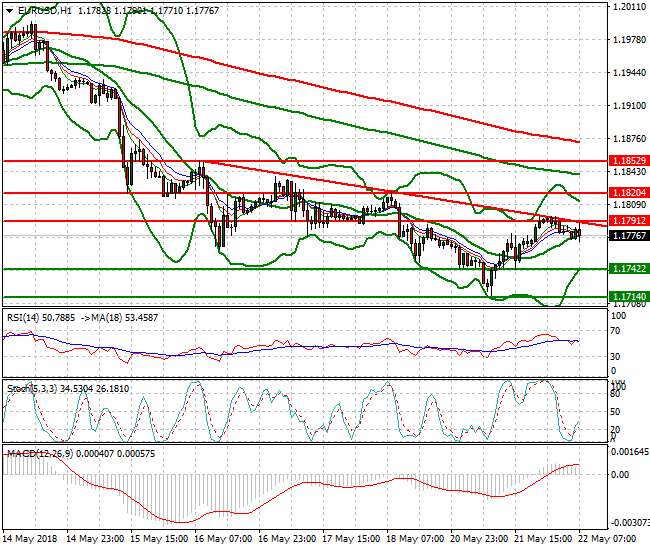Click the triangle arrow before EURUSD,H1
Image resolution: width=650 pixels, height=550 pixels.
[x=10, y=11]
